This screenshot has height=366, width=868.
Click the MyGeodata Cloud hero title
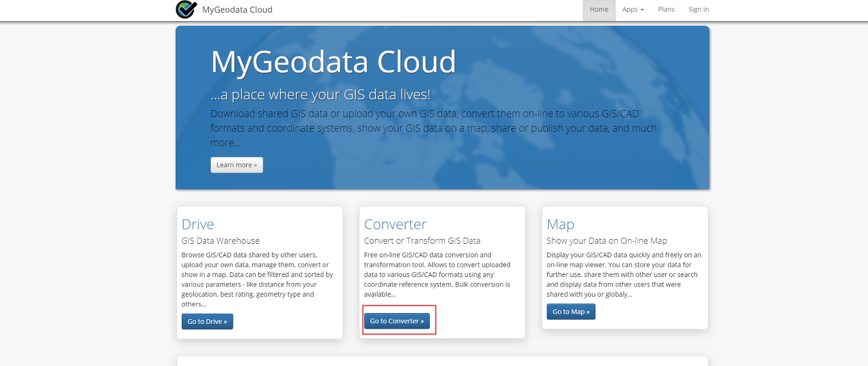click(x=334, y=62)
